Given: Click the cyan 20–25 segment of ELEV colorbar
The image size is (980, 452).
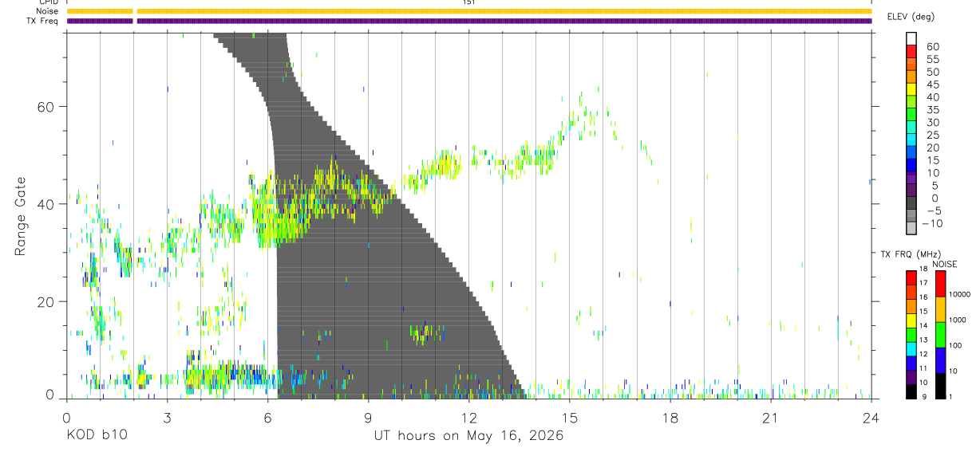Looking at the screenshot, I should [911, 141].
